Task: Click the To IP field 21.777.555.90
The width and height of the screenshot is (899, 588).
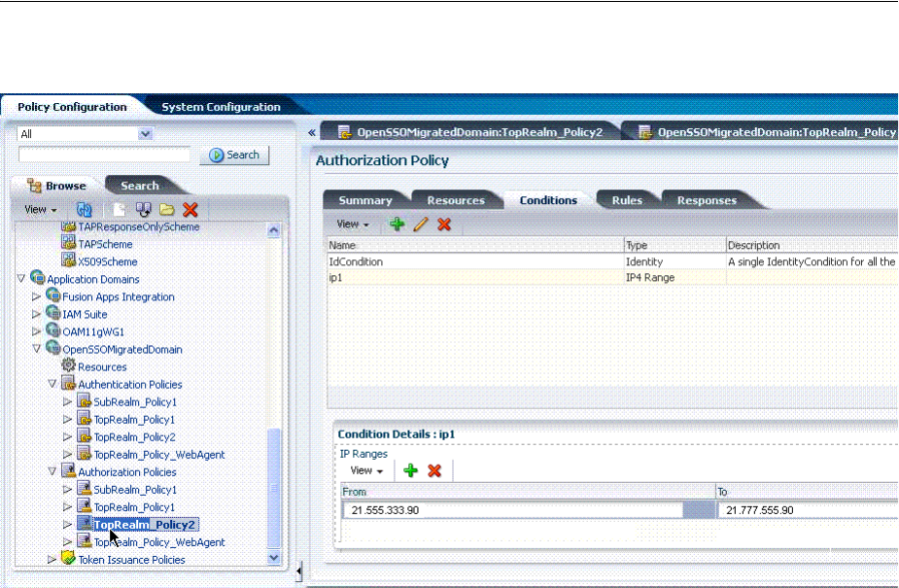Action: (808, 510)
